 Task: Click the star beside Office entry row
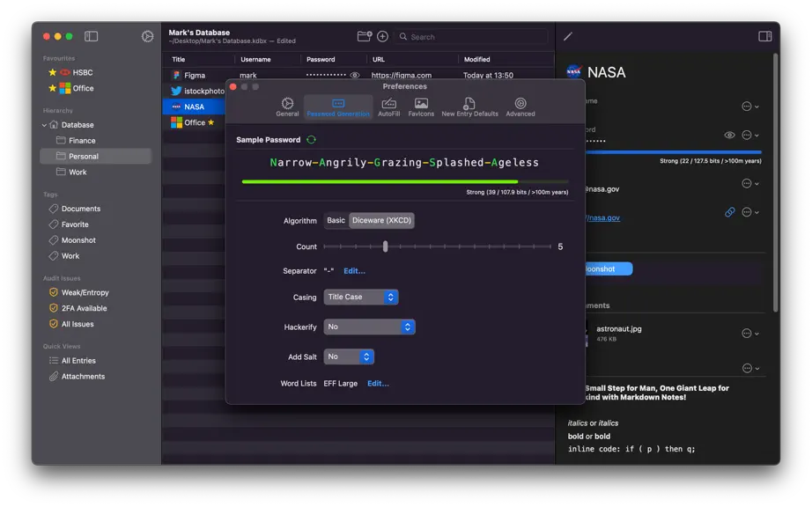click(211, 122)
